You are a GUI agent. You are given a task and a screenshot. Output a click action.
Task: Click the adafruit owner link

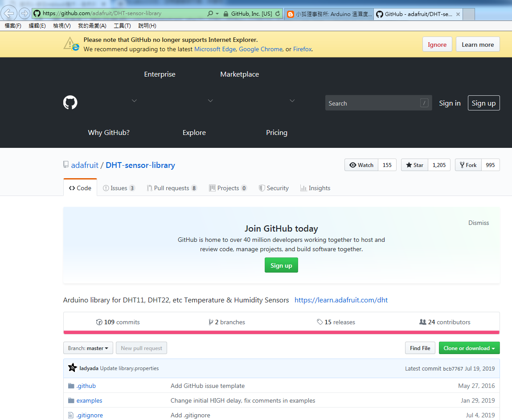coord(85,165)
